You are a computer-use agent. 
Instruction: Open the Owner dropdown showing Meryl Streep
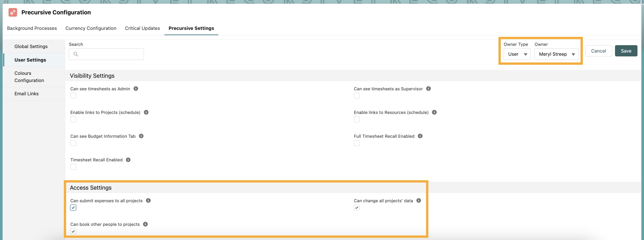tap(557, 54)
